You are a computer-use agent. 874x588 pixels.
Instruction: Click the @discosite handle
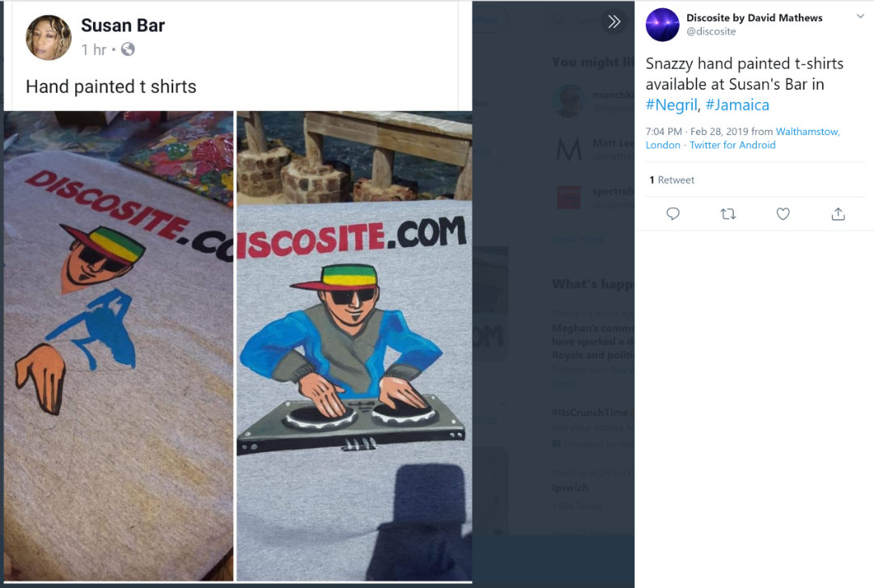(711, 32)
